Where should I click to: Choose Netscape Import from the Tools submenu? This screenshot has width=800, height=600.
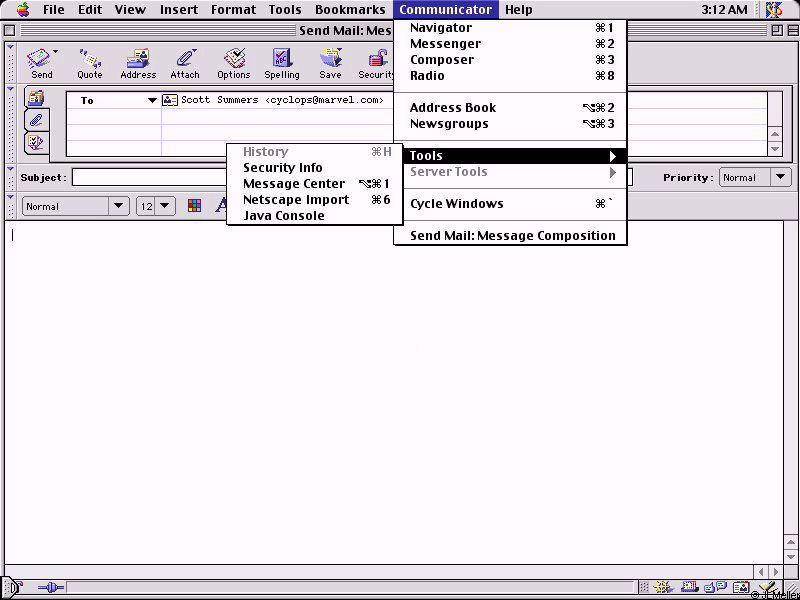315,199
